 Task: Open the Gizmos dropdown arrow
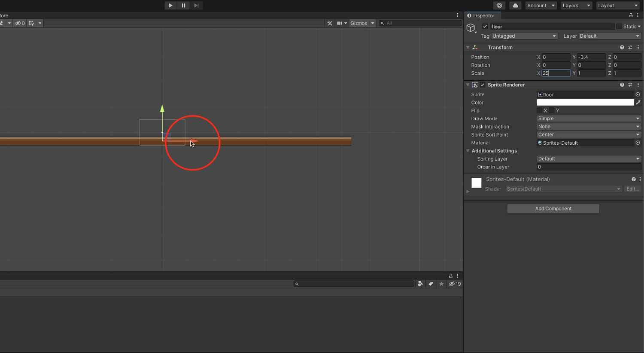click(x=373, y=23)
